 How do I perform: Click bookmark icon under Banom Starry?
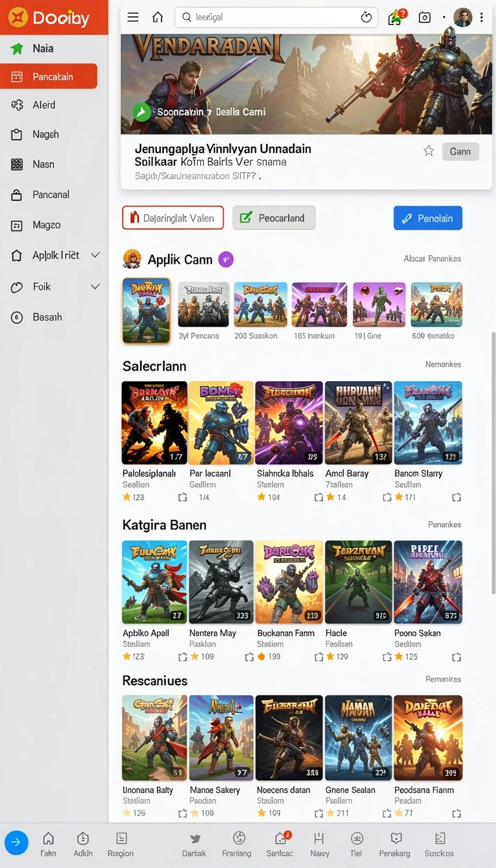(457, 497)
